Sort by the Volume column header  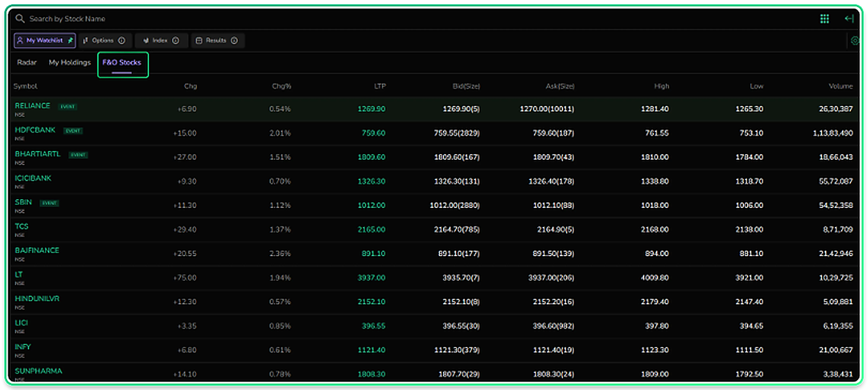[x=841, y=86]
